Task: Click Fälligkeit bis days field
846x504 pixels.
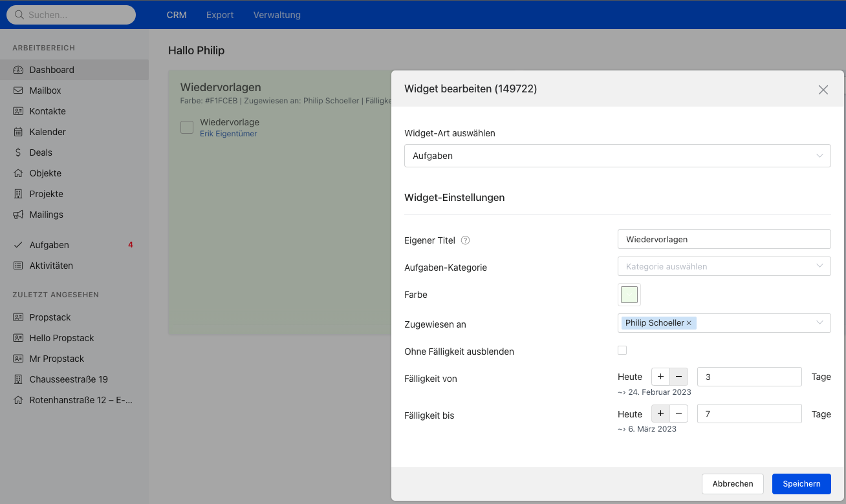Action: pos(750,414)
